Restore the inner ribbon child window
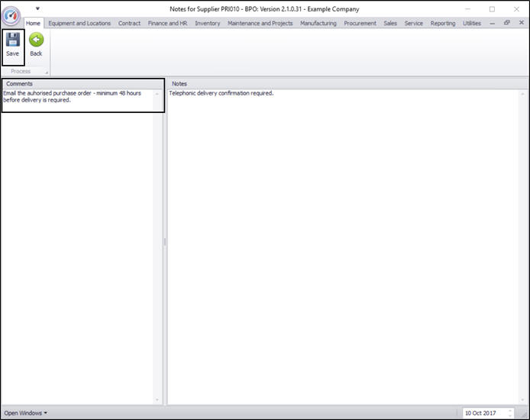This screenshot has width=530, height=420. [506, 23]
